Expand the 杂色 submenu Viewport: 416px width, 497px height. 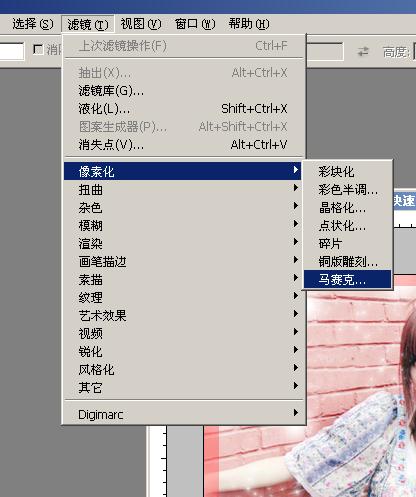tap(183, 208)
